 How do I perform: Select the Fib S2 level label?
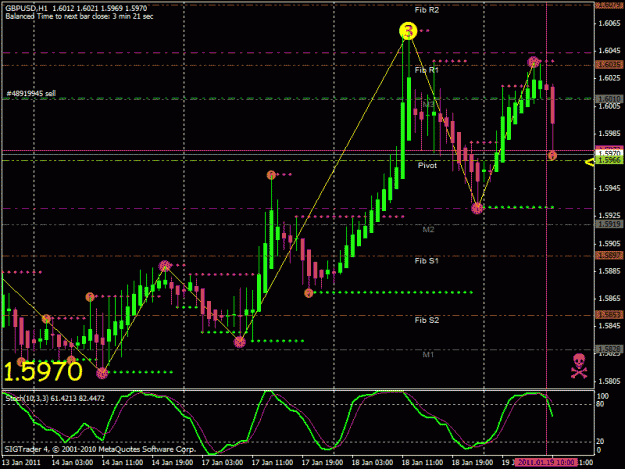(x=426, y=320)
